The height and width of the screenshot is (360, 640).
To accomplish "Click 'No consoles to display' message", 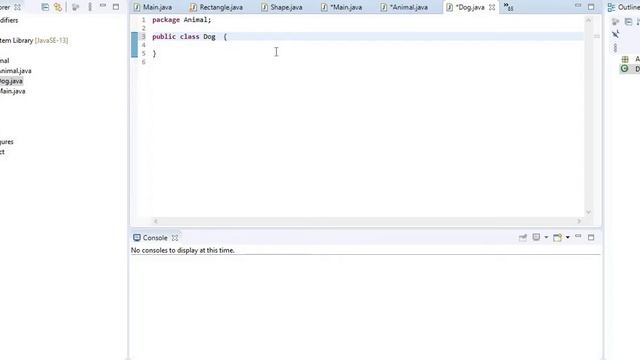I will [x=182, y=250].
